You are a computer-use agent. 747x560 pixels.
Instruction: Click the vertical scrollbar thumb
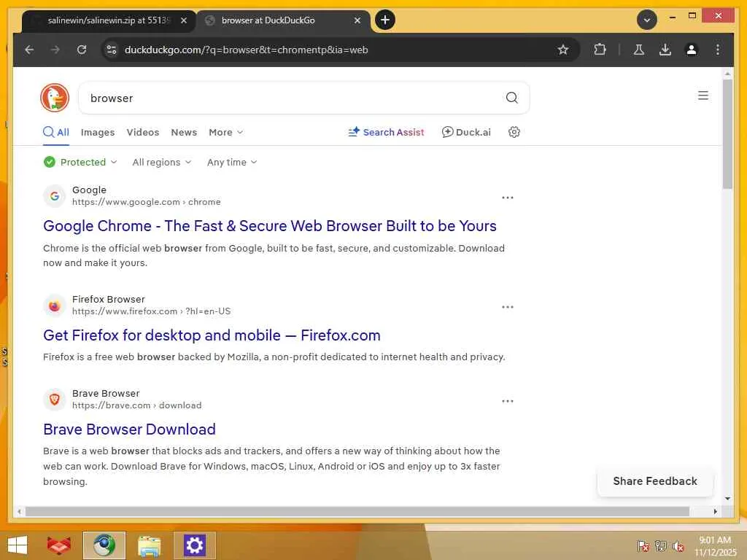727,133
